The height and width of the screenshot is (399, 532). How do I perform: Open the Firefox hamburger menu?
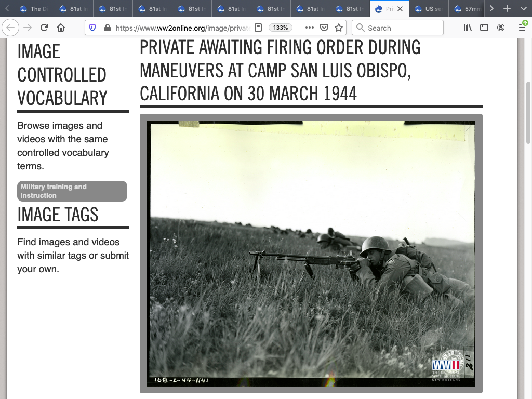pos(522,28)
